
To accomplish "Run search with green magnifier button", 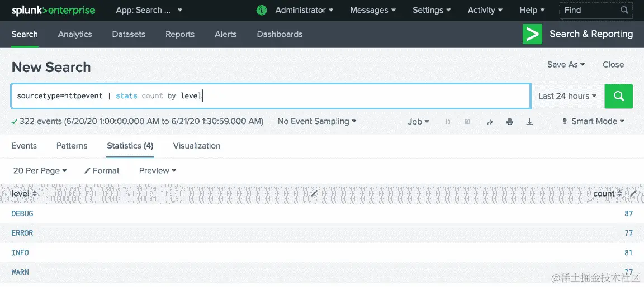I will click(618, 96).
